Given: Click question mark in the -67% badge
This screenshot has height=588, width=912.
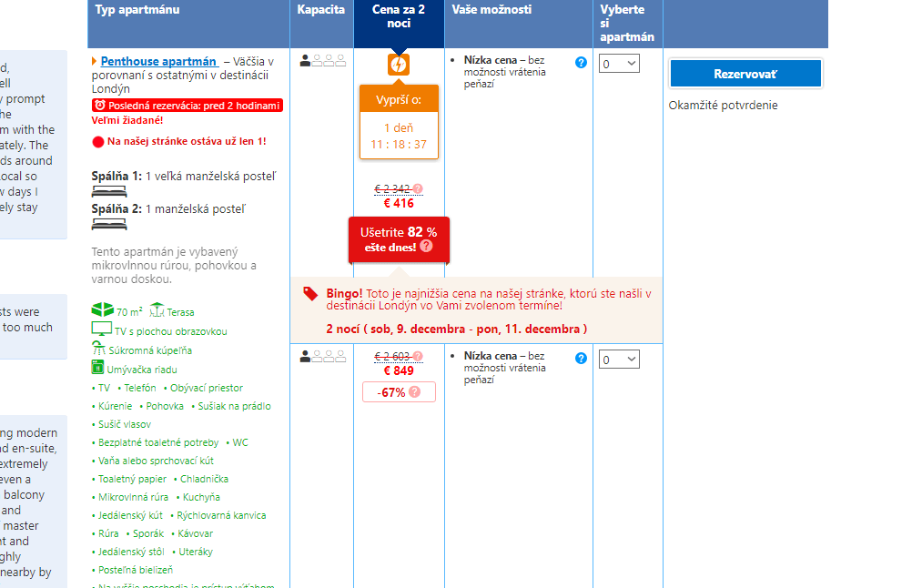Looking at the screenshot, I should point(415,391).
